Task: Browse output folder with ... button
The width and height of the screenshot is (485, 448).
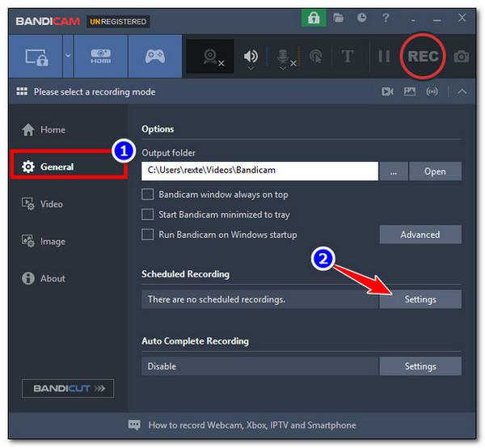Action: pos(394,171)
